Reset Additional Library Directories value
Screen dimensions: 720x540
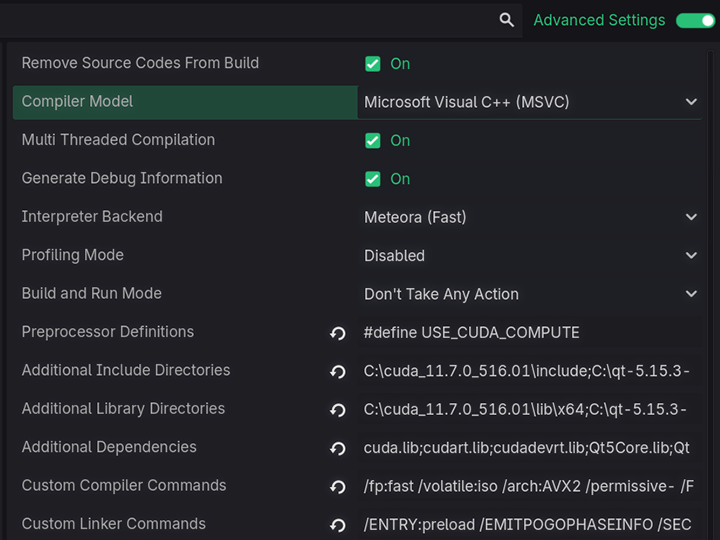click(x=338, y=410)
